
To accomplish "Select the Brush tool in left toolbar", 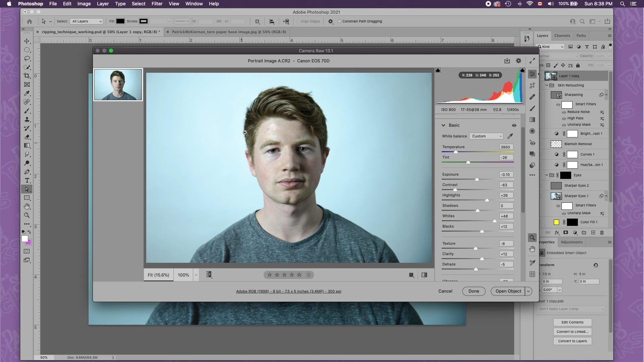I will [x=27, y=111].
